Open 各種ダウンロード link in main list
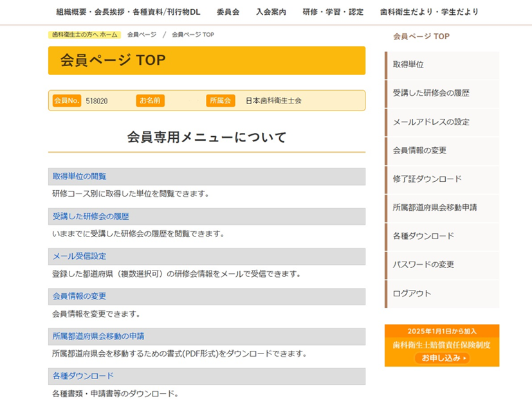 coord(83,376)
